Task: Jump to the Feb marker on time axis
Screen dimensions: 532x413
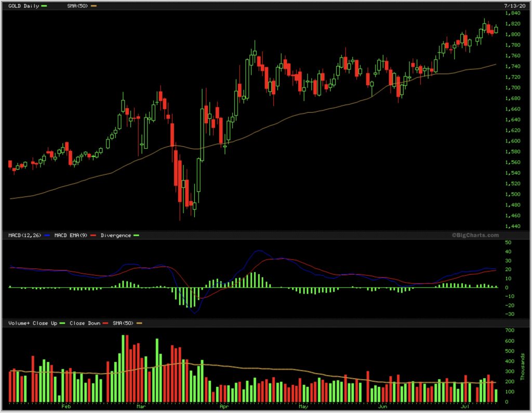Action: pos(65,407)
